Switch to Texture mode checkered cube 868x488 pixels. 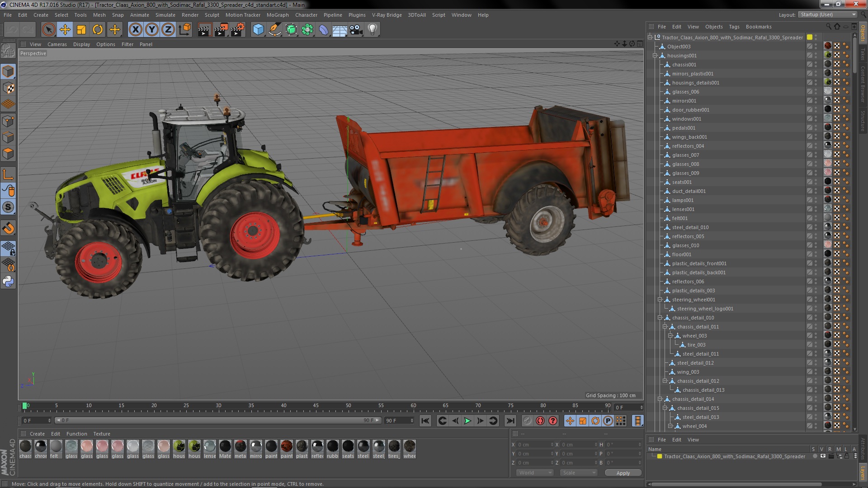[x=8, y=88]
